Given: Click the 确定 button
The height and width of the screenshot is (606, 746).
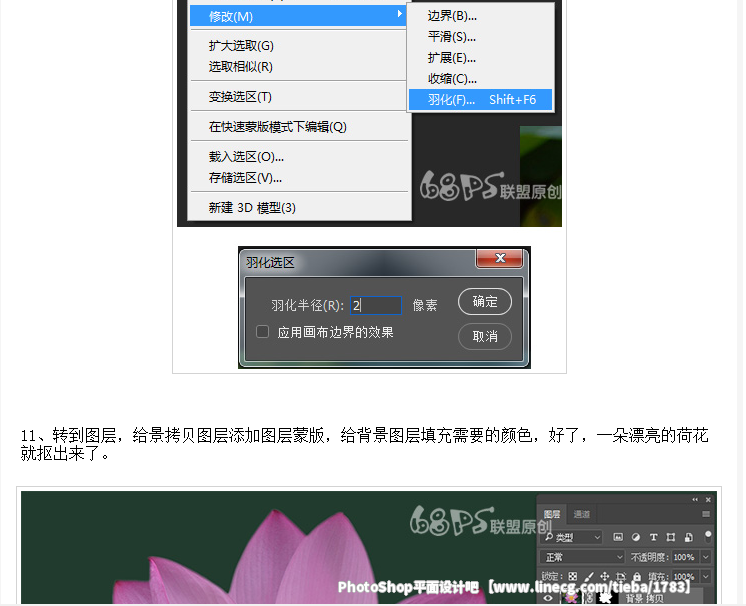Looking at the screenshot, I should [x=485, y=302].
